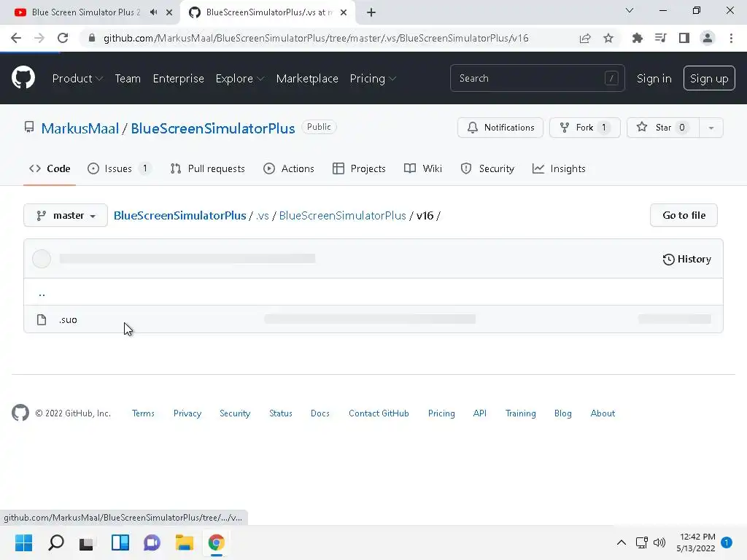This screenshot has height=560, width=747.
Task: Expand the Explore menu
Action: [x=239, y=79]
